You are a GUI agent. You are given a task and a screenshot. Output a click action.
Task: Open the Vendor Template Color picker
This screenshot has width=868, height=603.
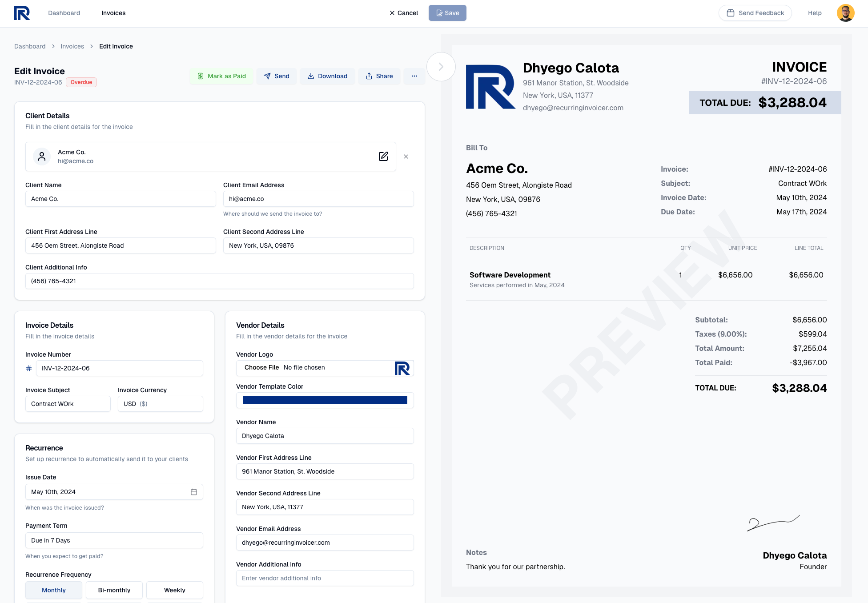pyautogui.click(x=325, y=400)
